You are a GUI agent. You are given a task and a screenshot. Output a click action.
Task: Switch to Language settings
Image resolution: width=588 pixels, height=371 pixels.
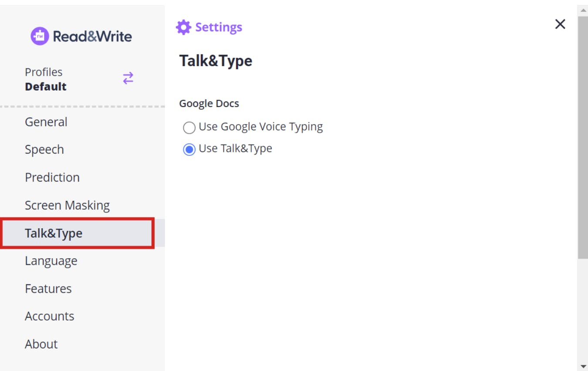point(51,261)
